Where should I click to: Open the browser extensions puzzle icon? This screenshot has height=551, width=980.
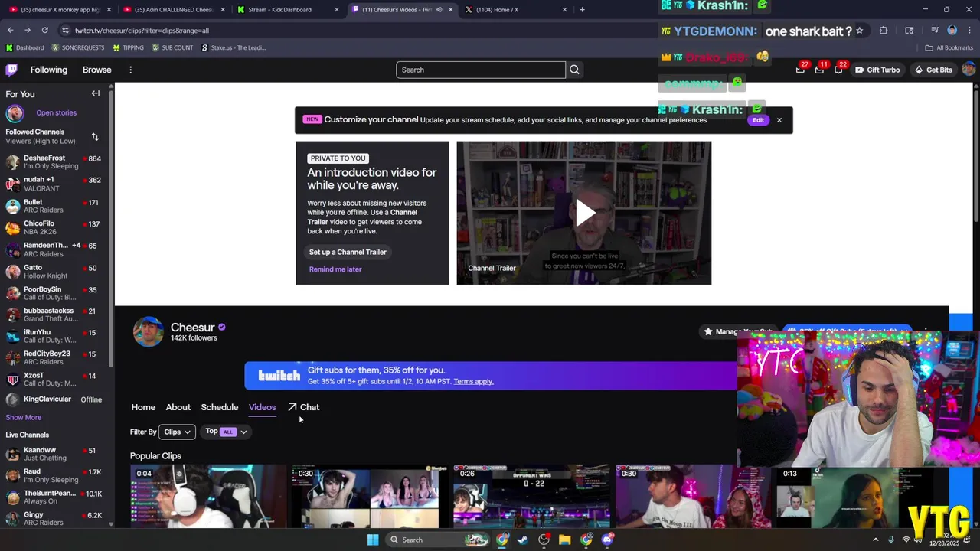point(884,31)
